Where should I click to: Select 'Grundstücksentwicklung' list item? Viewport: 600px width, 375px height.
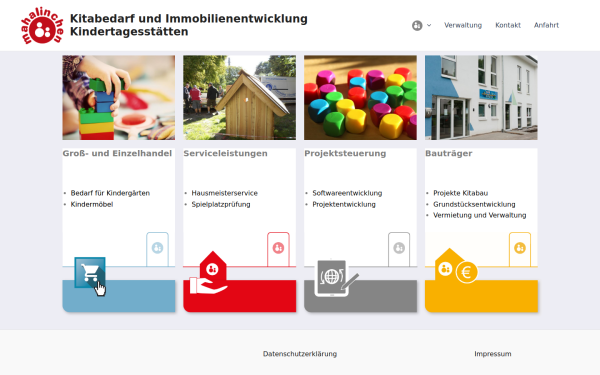coord(474,204)
